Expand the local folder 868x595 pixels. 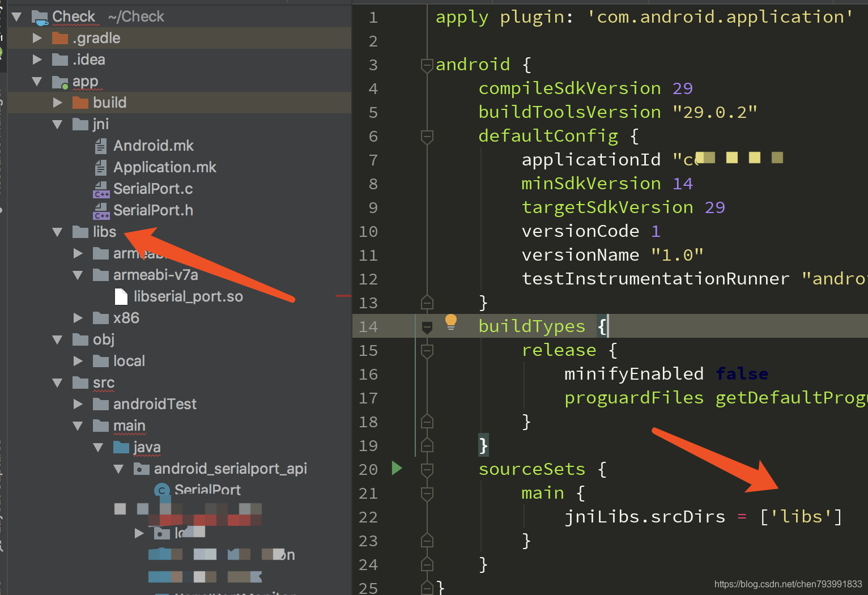78,361
